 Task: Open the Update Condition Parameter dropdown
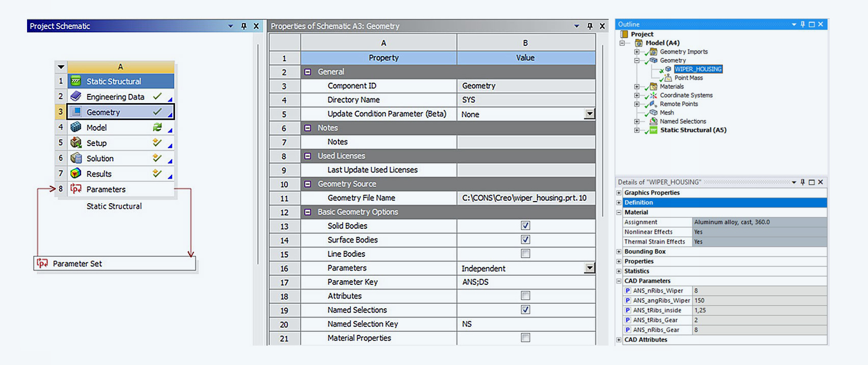click(x=590, y=114)
